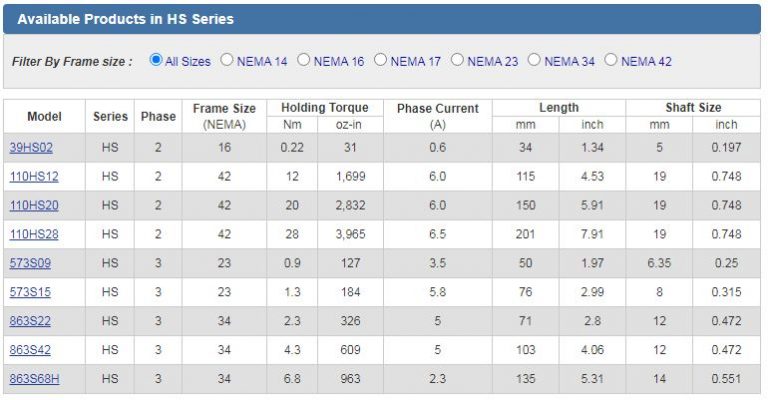Screen dimensions: 768x400
Task: Click the 110HS20 model link
Action: [x=34, y=206]
